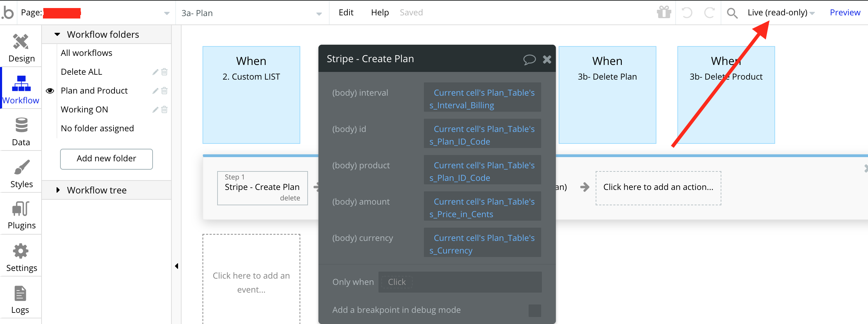Open the Edit menu
Image resolution: width=868 pixels, height=324 pixels.
[346, 13]
